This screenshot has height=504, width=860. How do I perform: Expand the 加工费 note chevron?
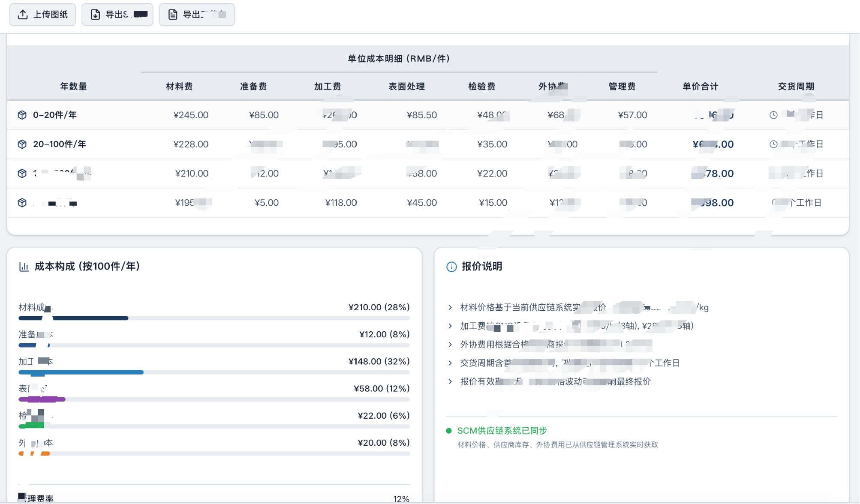(450, 326)
